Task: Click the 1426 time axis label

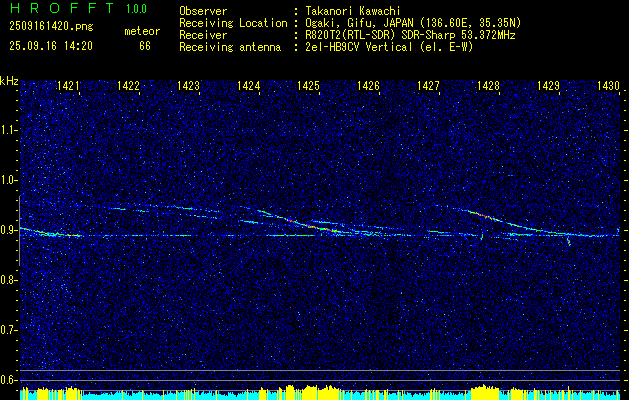Action: (x=368, y=85)
